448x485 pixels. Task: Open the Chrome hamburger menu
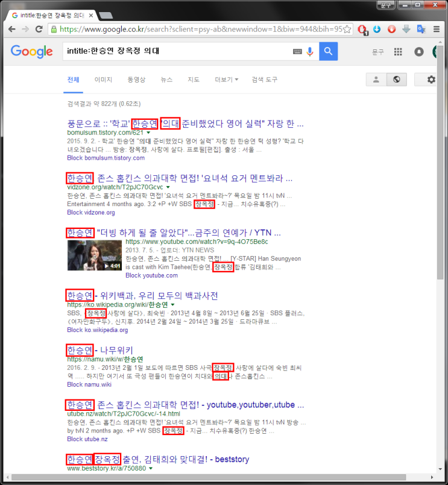coord(437,29)
